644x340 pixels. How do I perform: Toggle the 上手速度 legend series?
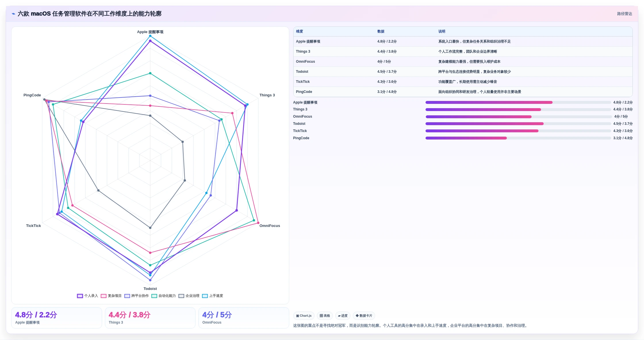pyautogui.click(x=213, y=296)
